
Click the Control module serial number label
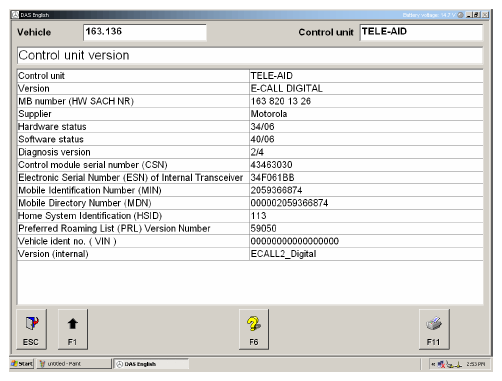[93, 165]
